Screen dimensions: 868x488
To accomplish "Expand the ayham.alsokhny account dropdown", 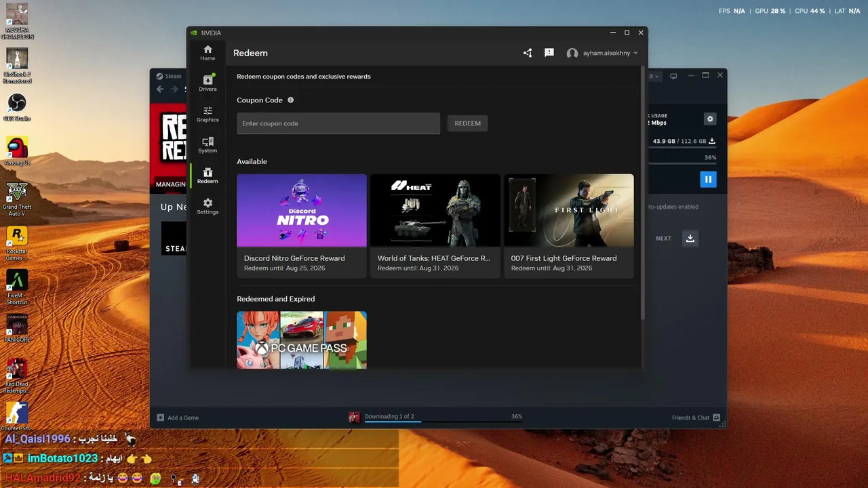I will coord(635,53).
